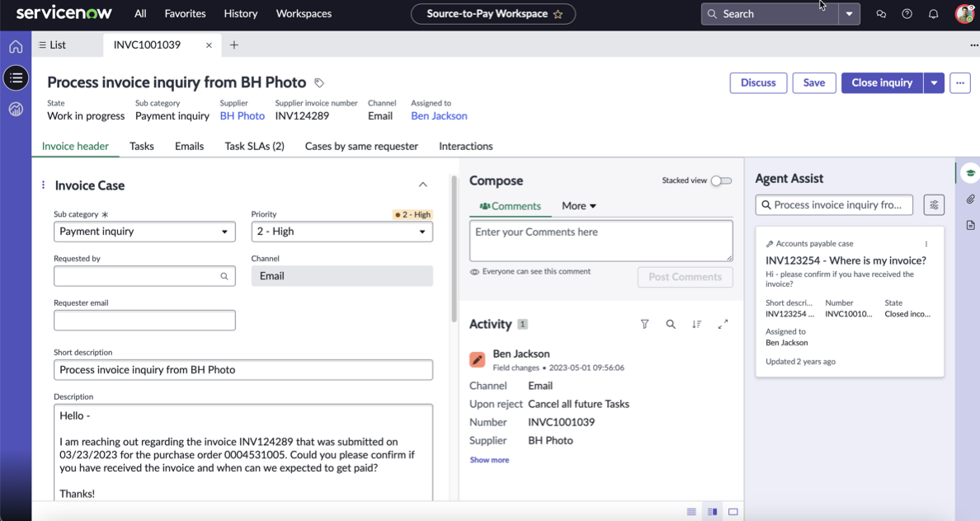The height and width of the screenshot is (521, 980).
Task: Switch to single column layout icon
Action: point(691,512)
